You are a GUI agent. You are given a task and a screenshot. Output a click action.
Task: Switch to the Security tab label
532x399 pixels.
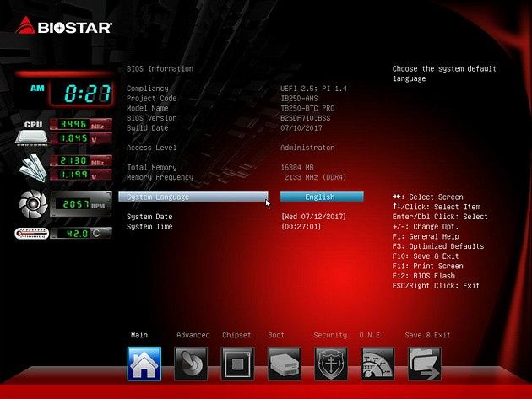coord(330,335)
